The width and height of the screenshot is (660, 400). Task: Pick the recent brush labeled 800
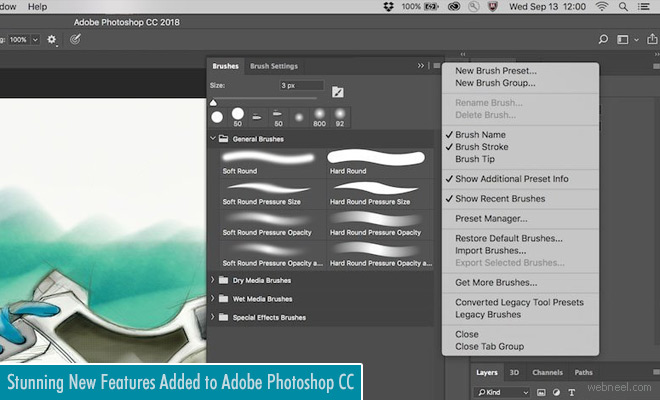click(x=319, y=117)
